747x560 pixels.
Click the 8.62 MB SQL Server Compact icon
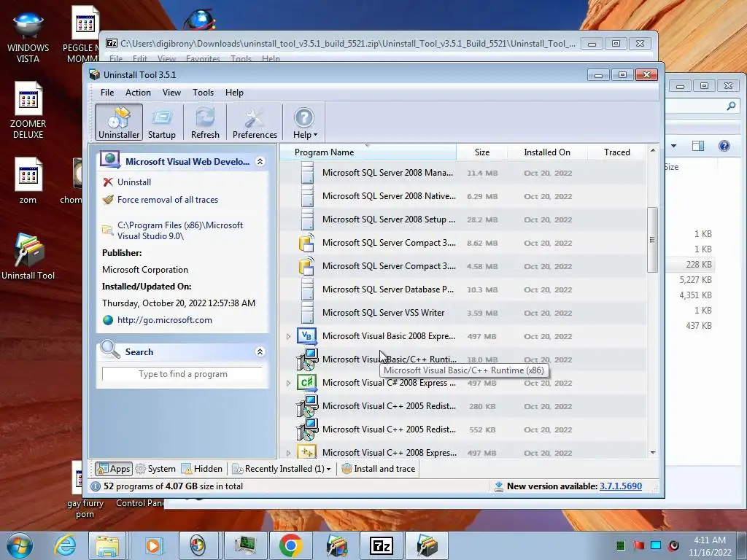pos(306,243)
